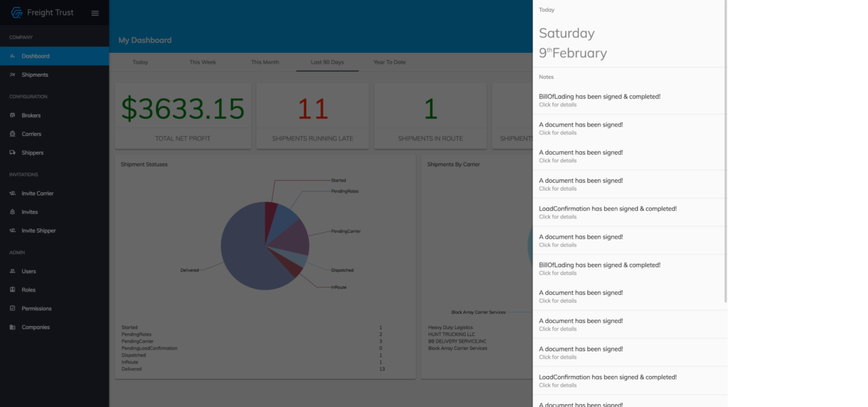Open first LoadConfirmation signed & completed note
This screenshot has height=407, width=868.
click(629, 213)
